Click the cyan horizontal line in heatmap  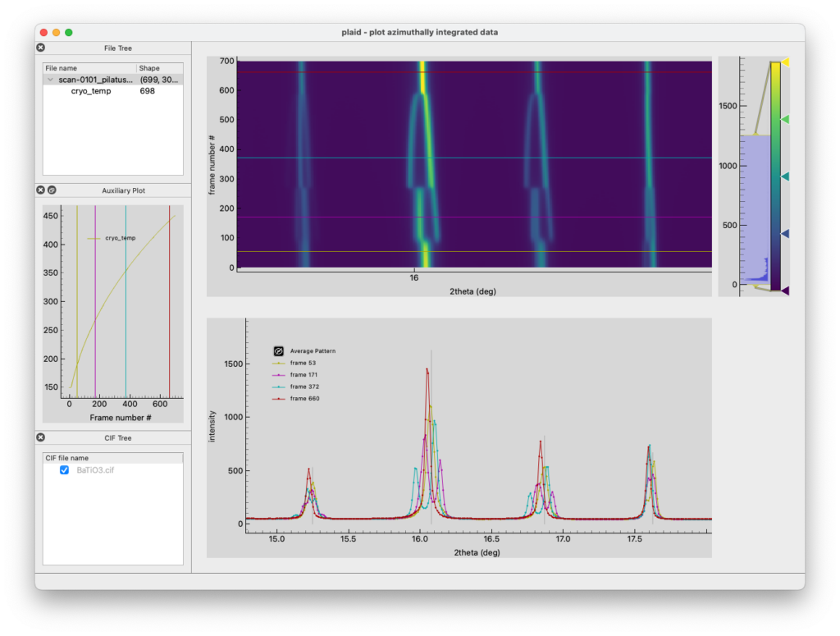[x=474, y=158]
